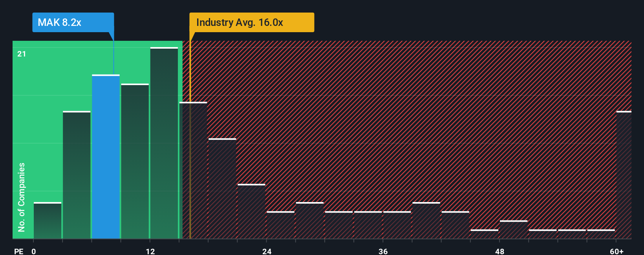The width and height of the screenshot is (644, 255).
Task: Click the bar left of the tallest bar
Action: point(135,161)
